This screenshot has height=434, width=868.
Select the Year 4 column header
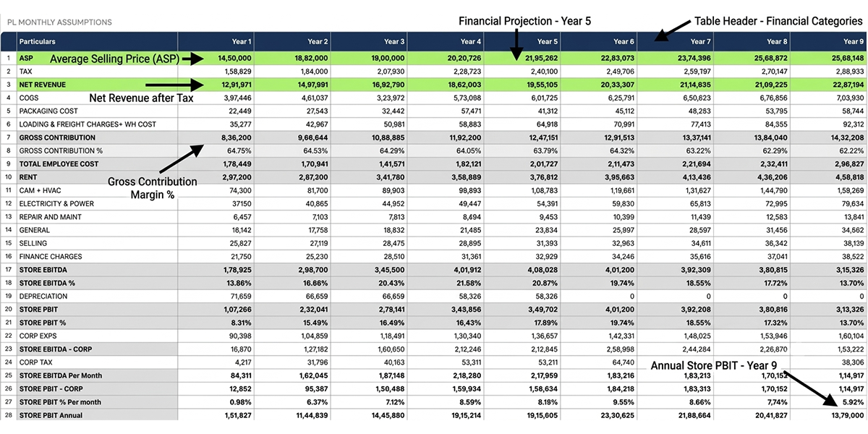click(471, 42)
